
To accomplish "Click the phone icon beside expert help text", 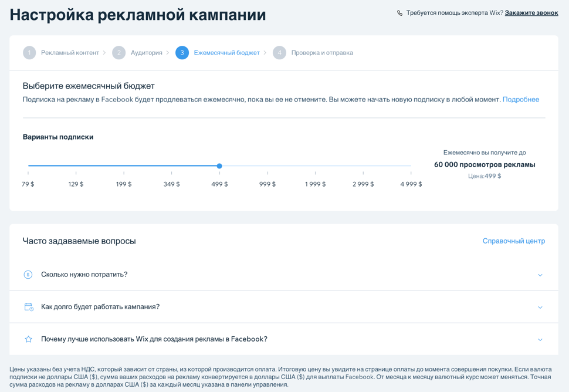I will pyautogui.click(x=399, y=13).
